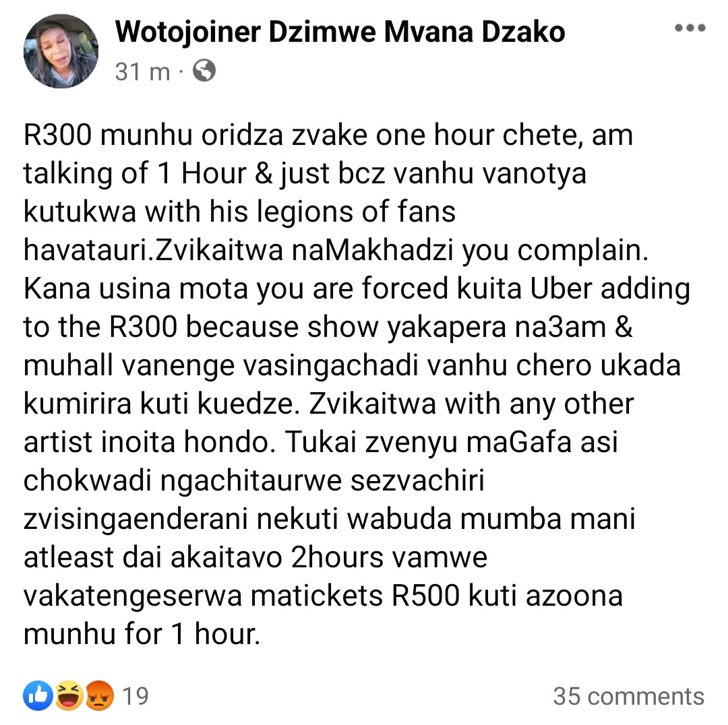The width and height of the screenshot is (728, 725).
Task: Click the final line 'munhu for 1 hour.'
Action: point(142,634)
